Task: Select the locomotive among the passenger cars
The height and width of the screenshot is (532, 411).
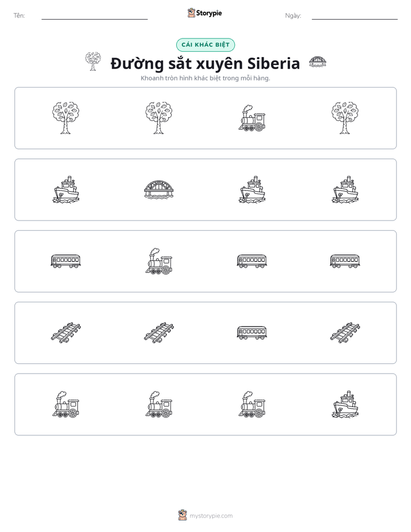Action: click(x=159, y=261)
